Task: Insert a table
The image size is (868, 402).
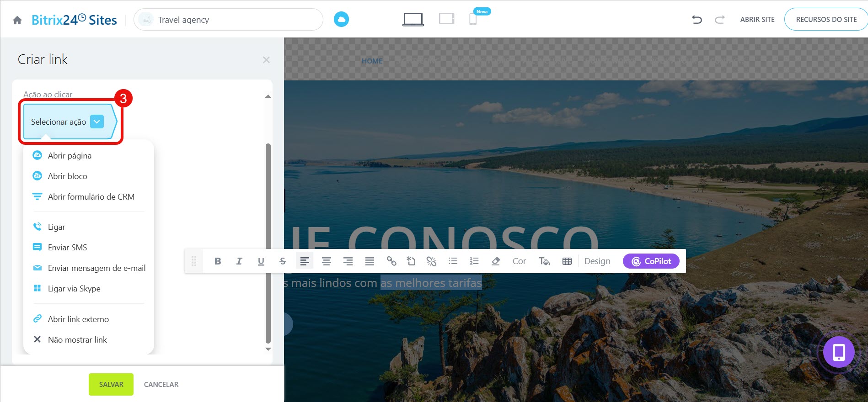Action: click(x=567, y=261)
